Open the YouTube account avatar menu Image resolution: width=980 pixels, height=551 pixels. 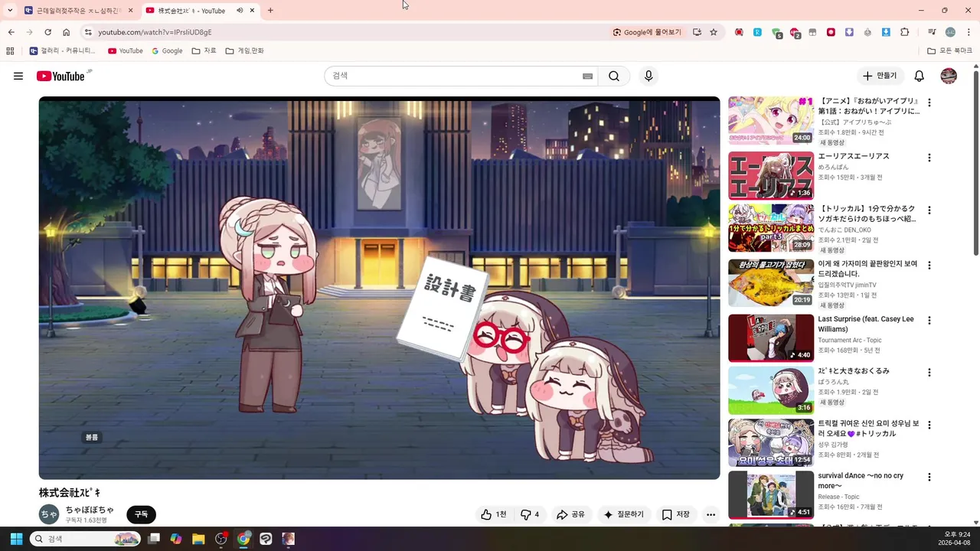tap(949, 76)
